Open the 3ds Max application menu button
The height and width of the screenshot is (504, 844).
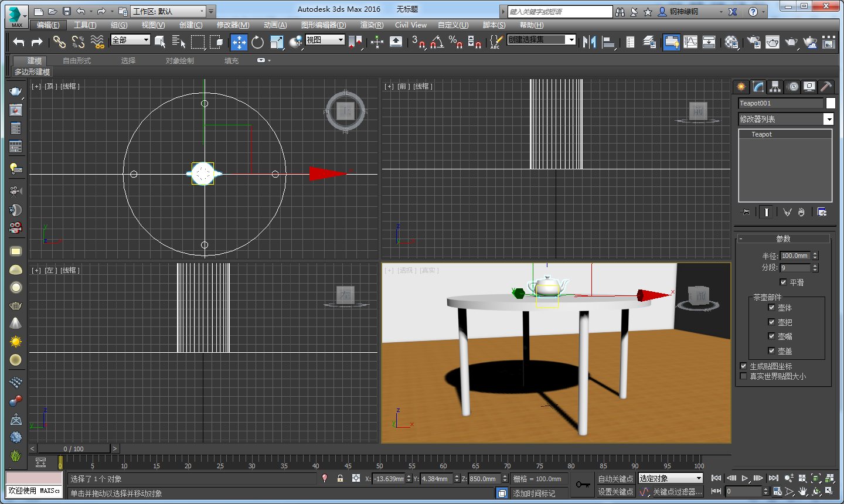tap(16, 16)
